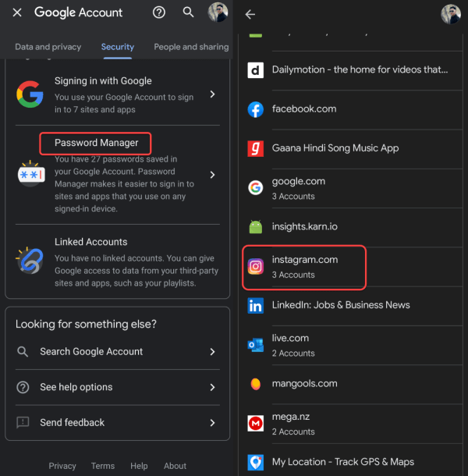Open instagram.com 3 Accounts entry

tap(352, 267)
